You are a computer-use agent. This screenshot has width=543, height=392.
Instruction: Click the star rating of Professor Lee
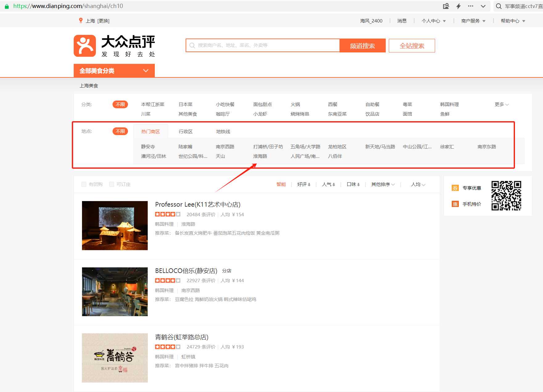(168, 214)
